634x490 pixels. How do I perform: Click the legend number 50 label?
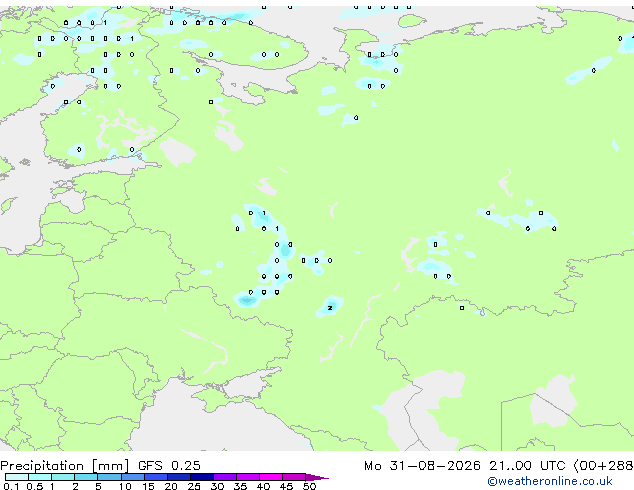point(309,486)
